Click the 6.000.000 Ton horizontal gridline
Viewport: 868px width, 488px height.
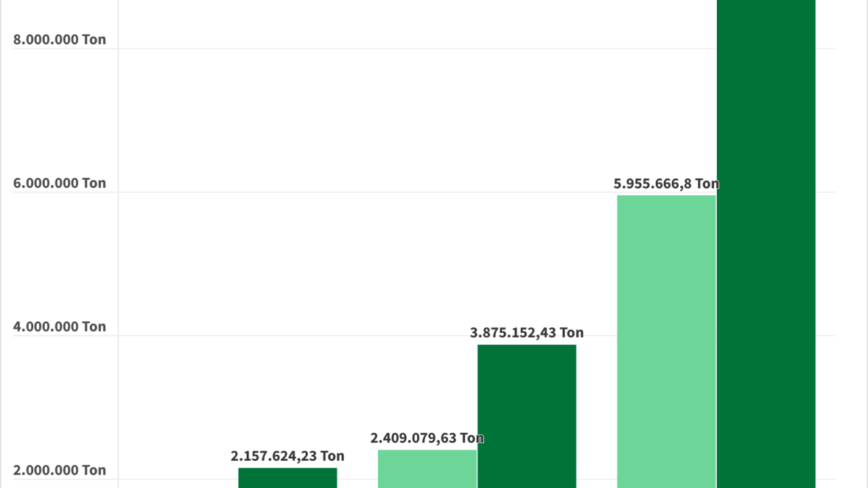tap(407, 192)
